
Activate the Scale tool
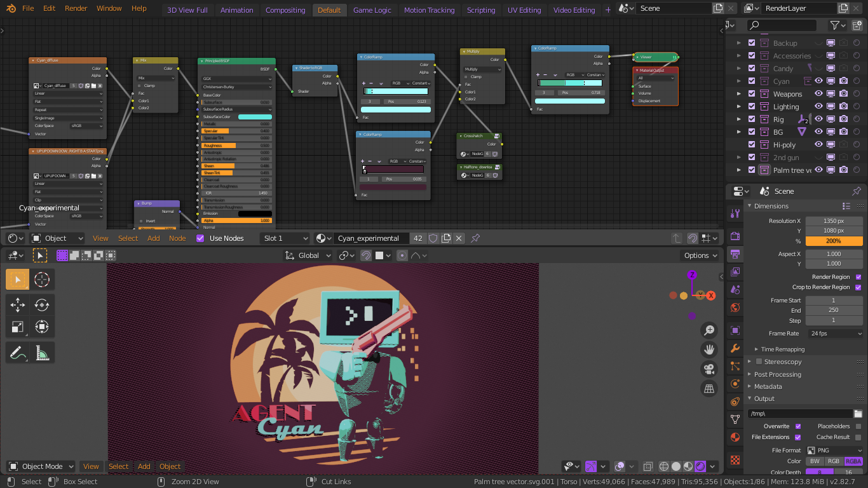point(18,327)
